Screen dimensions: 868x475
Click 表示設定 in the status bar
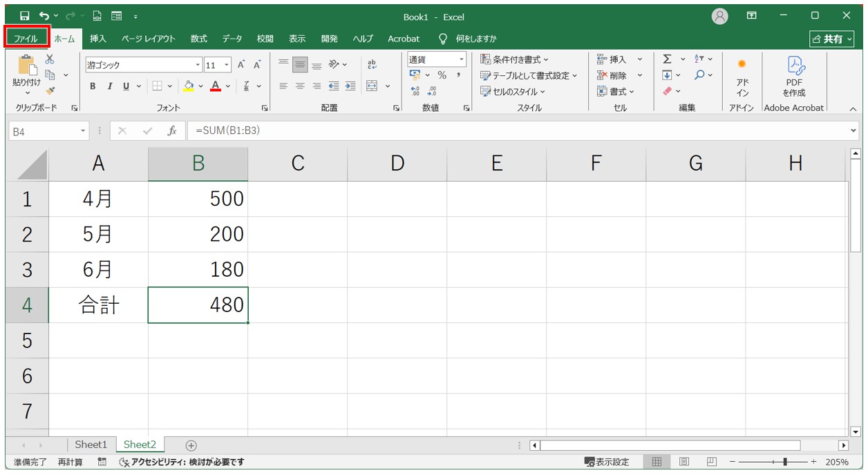click(607, 462)
